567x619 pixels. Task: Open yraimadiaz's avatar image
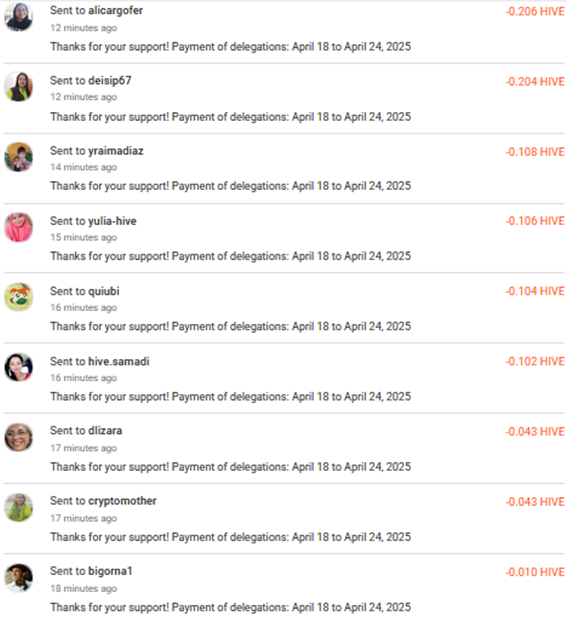(x=19, y=157)
